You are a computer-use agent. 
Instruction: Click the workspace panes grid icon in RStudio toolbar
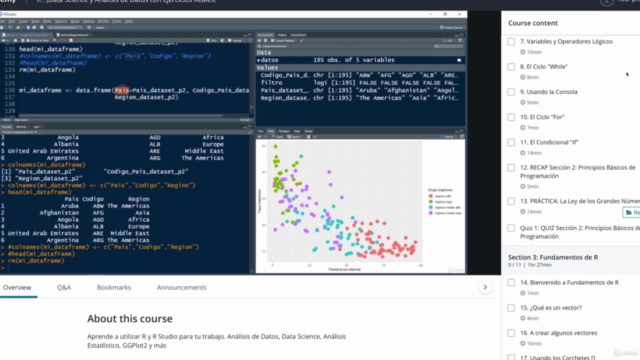click(89, 27)
